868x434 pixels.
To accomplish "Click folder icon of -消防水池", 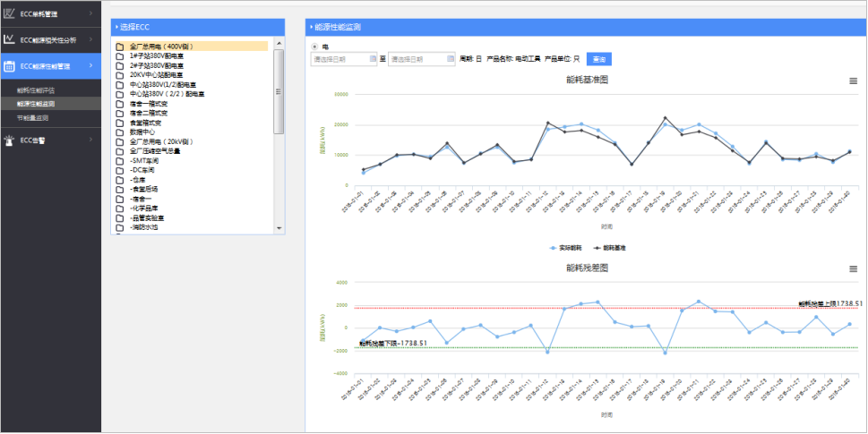I will 119,227.
